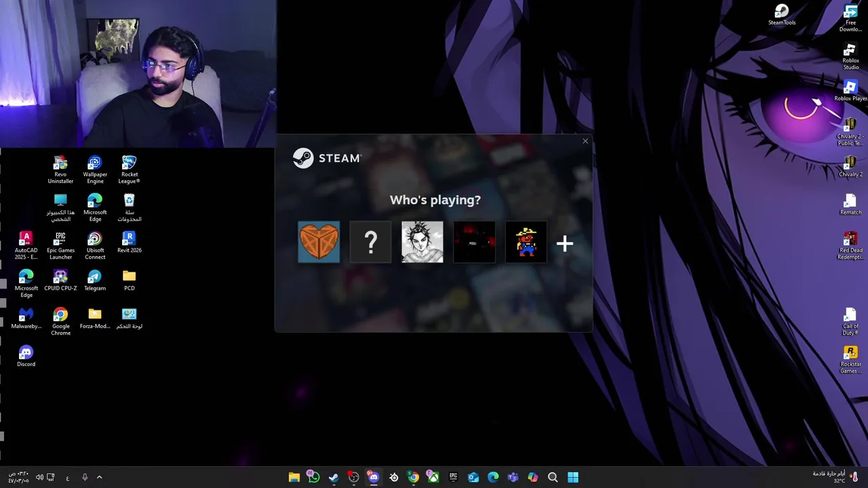Open Chivalry 2 Public Test shortcut
The height and width of the screenshot is (488, 868).
(850, 132)
